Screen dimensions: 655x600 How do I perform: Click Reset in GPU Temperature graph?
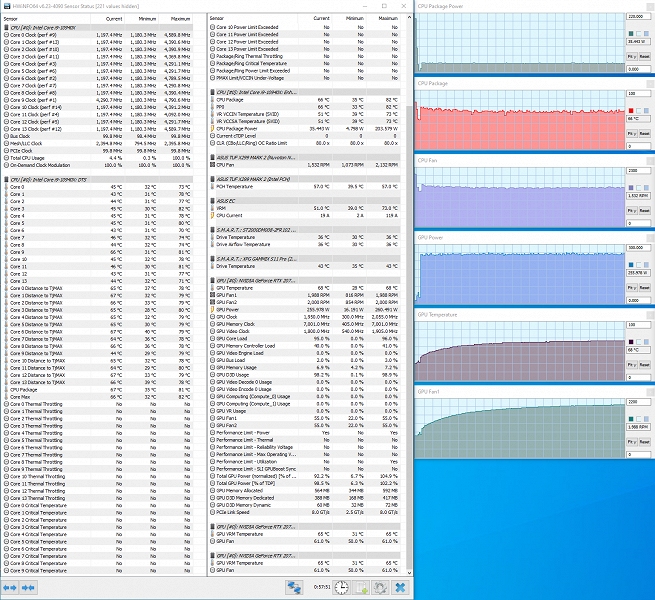tap(644, 365)
